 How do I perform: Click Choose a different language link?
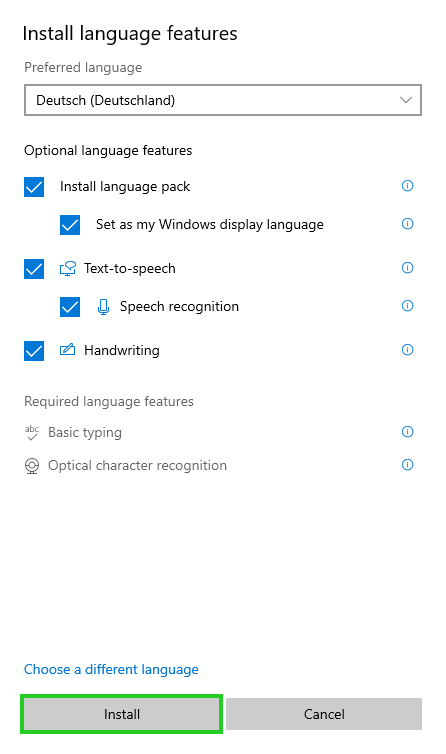point(111,669)
